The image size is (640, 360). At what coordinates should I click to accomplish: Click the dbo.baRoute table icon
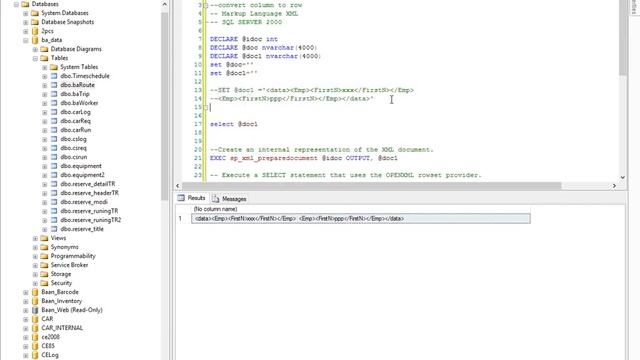pos(54,85)
